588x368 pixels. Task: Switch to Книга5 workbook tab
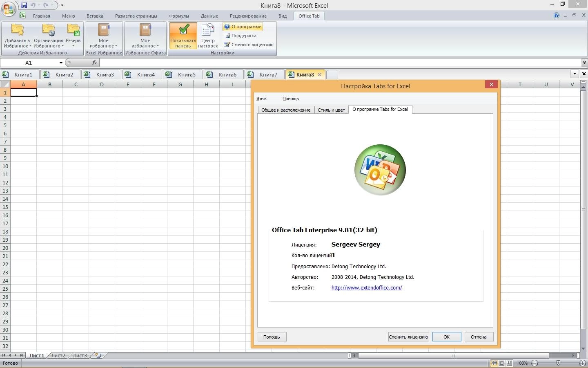coord(183,74)
